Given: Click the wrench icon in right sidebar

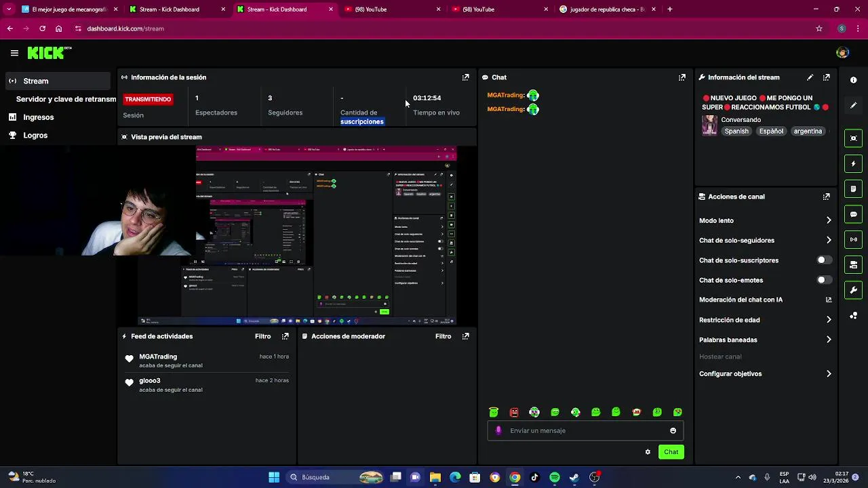Looking at the screenshot, I should coord(853,290).
